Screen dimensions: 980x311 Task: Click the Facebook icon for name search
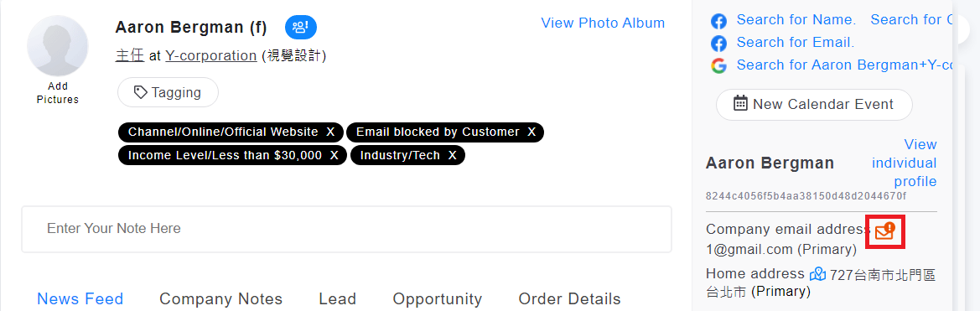[x=718, y=21]
